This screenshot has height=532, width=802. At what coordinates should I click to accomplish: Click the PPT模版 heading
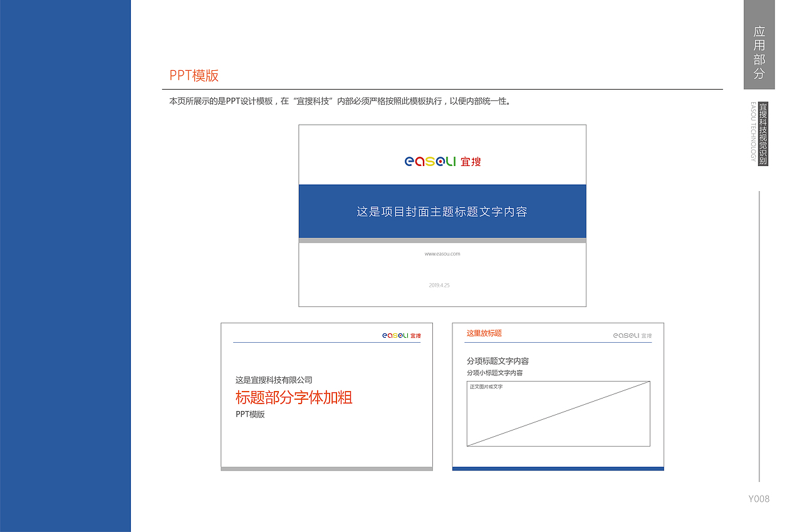(x=194, y=76)
